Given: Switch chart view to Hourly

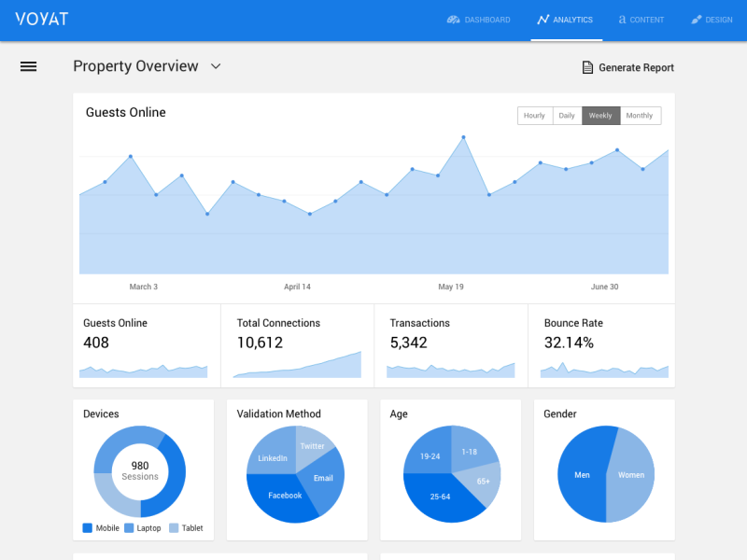Looking at the screenshot, I should coord(534,116).
